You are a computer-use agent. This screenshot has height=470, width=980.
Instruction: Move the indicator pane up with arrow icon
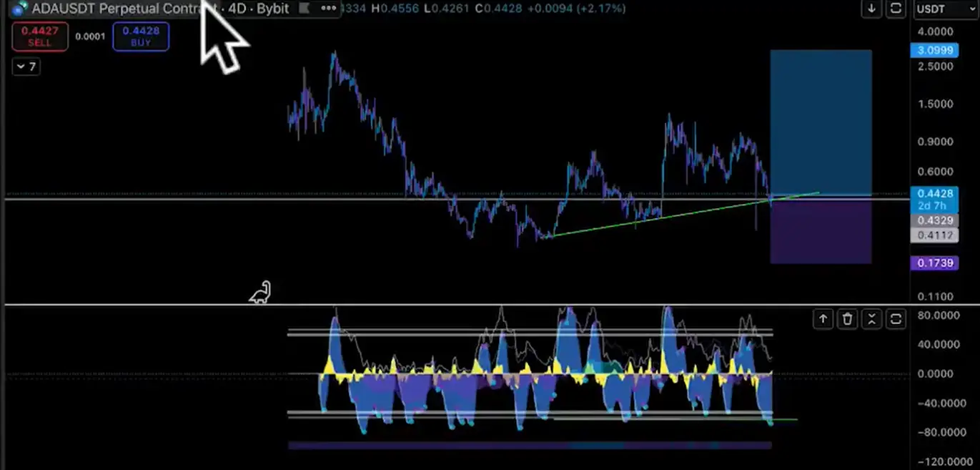823,319
